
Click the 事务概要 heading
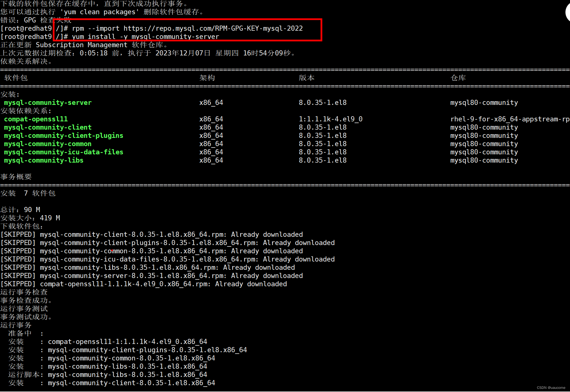(16, 177)
